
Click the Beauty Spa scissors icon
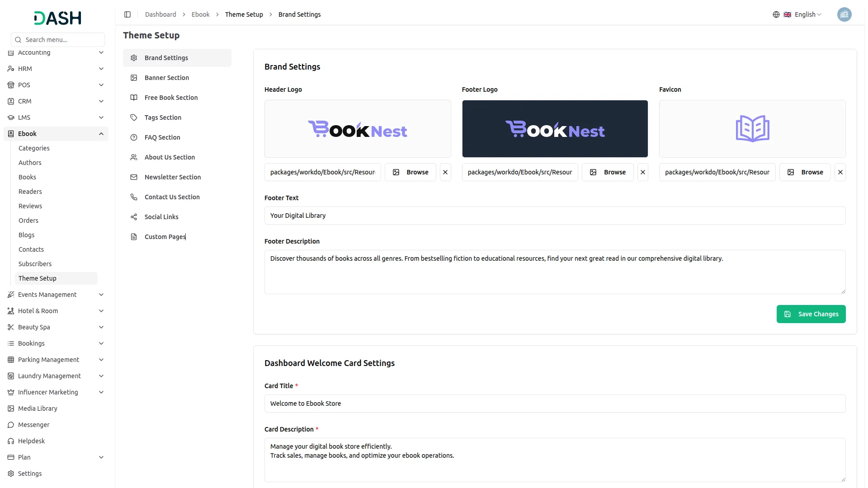[x=11, y=327]
